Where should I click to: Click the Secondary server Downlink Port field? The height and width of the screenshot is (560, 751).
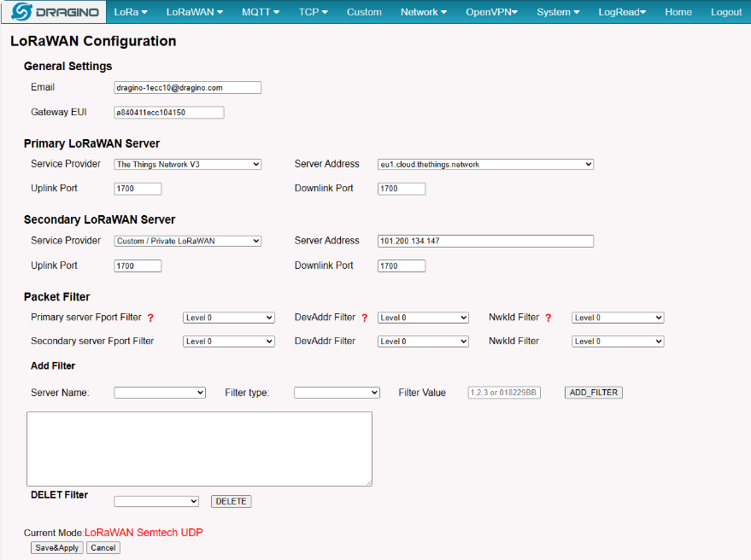click(x=402, y=265)
